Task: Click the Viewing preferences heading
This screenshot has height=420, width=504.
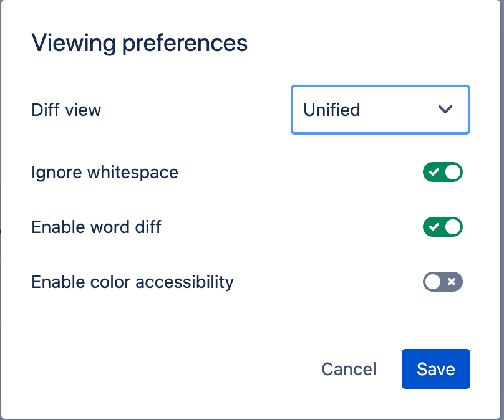Action: 140,44
